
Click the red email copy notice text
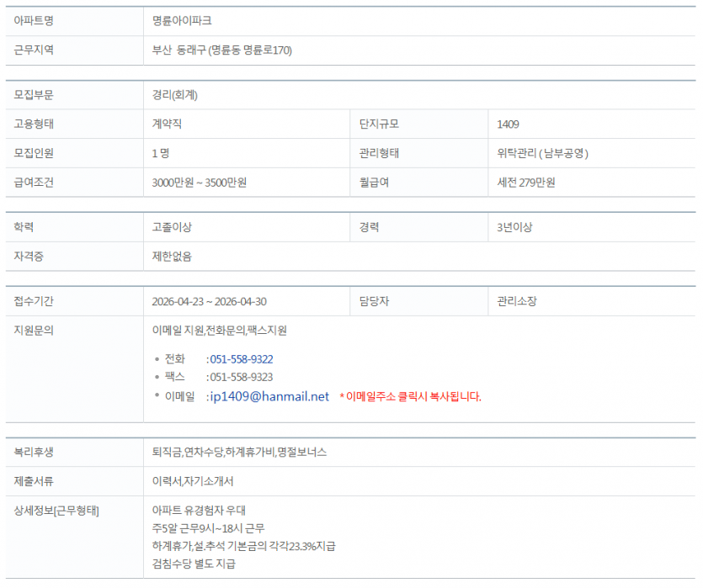(410, 397)
